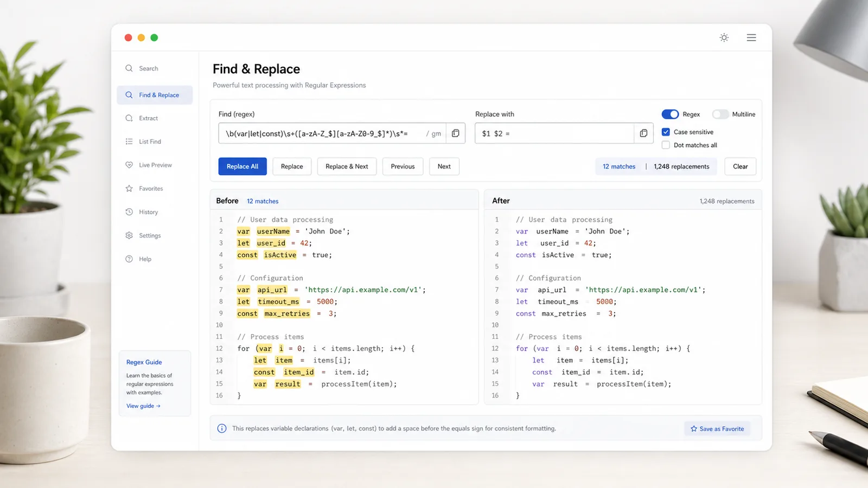Turn off the Regex toggle
868x488 pixels.
click(670, 114)
